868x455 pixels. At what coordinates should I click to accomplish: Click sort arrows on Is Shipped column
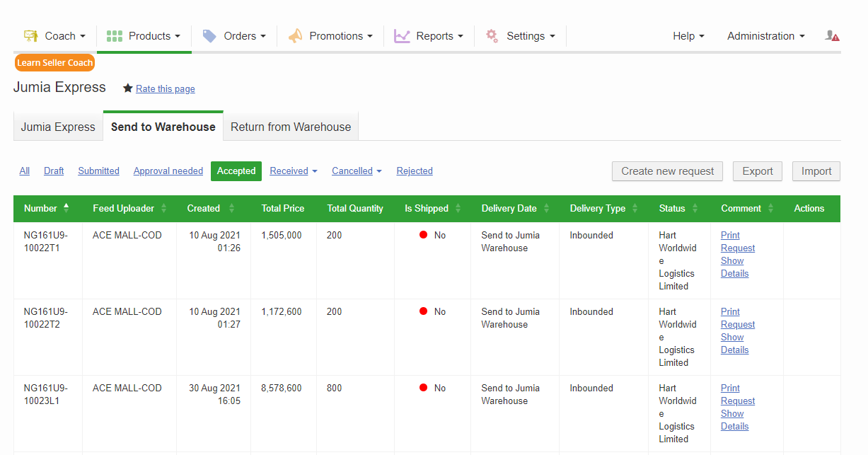tap(458, 209)
